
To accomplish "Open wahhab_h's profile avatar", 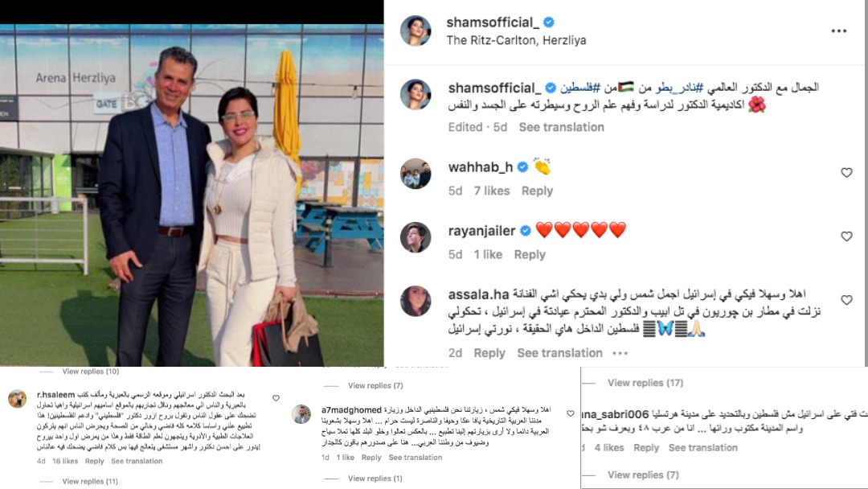I will [416, 174].
